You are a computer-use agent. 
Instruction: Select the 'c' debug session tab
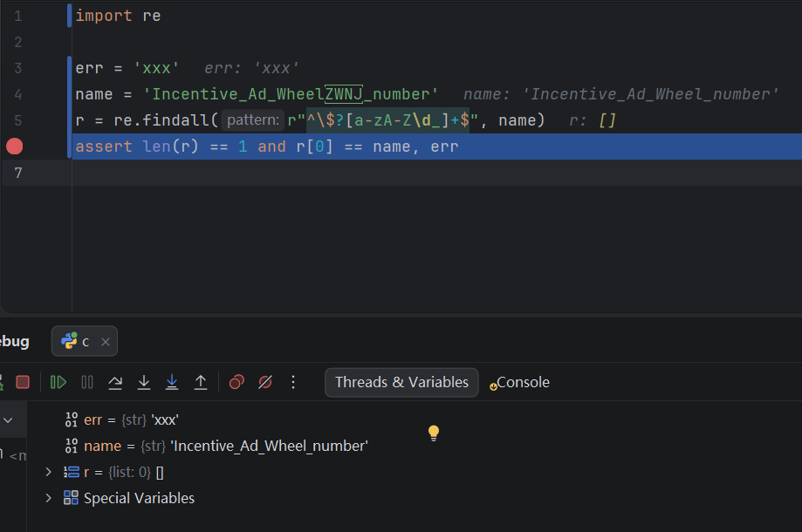coord(85,341)
